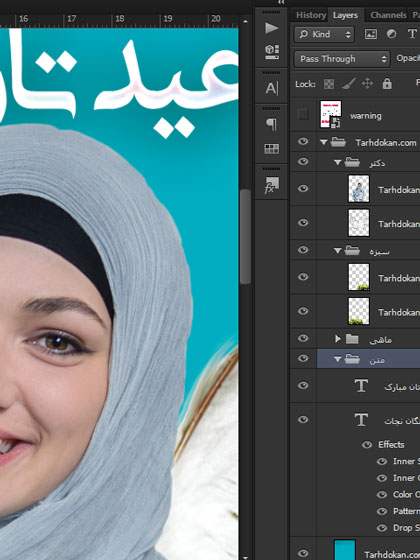Screen dimensions: 420x560
Task: Select the Tarhdokan.com group folder icon
Action: (338, 142)
